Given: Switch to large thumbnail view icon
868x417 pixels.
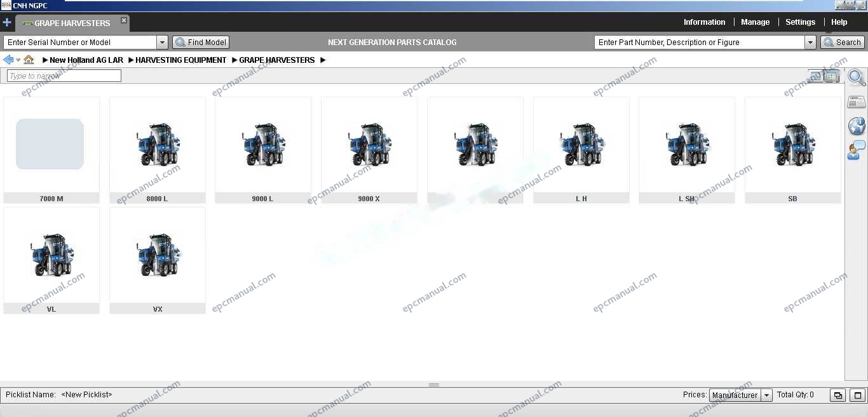Looking at the screenshot, I should (x=816, y=76).
